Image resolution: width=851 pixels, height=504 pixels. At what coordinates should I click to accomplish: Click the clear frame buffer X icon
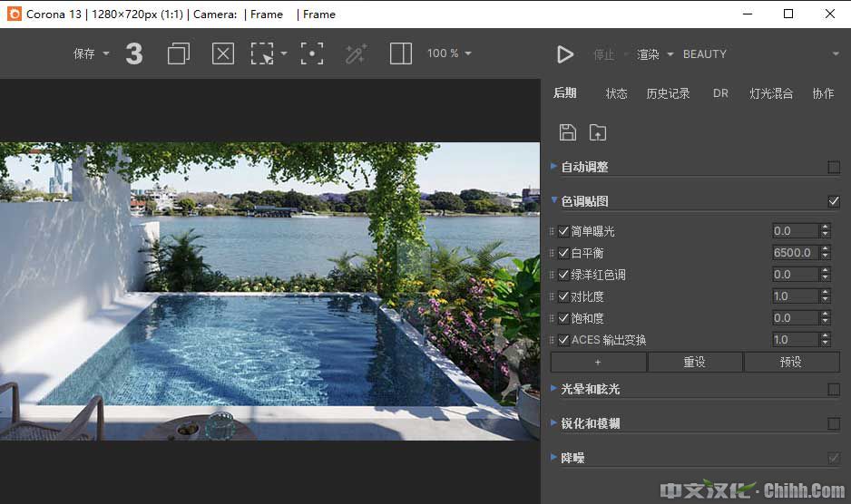pos(223,54)
